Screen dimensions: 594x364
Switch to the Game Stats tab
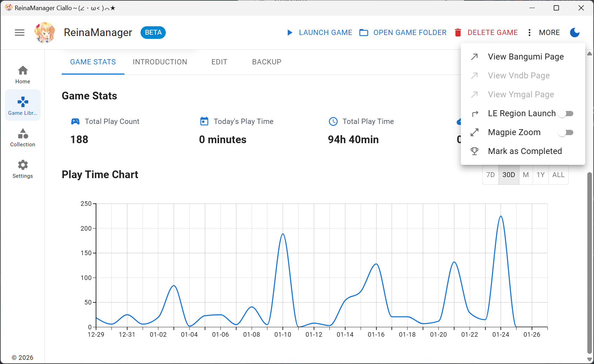tap(93, 62)
